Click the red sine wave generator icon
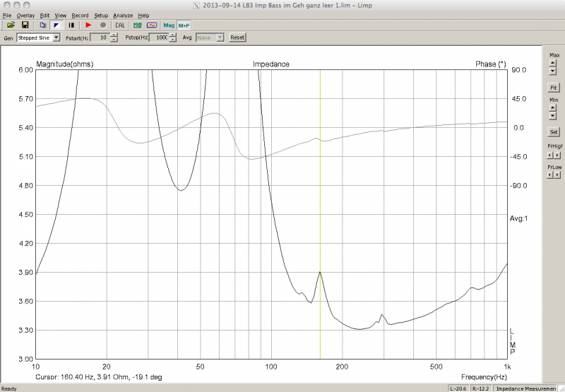 coord(152,25)
